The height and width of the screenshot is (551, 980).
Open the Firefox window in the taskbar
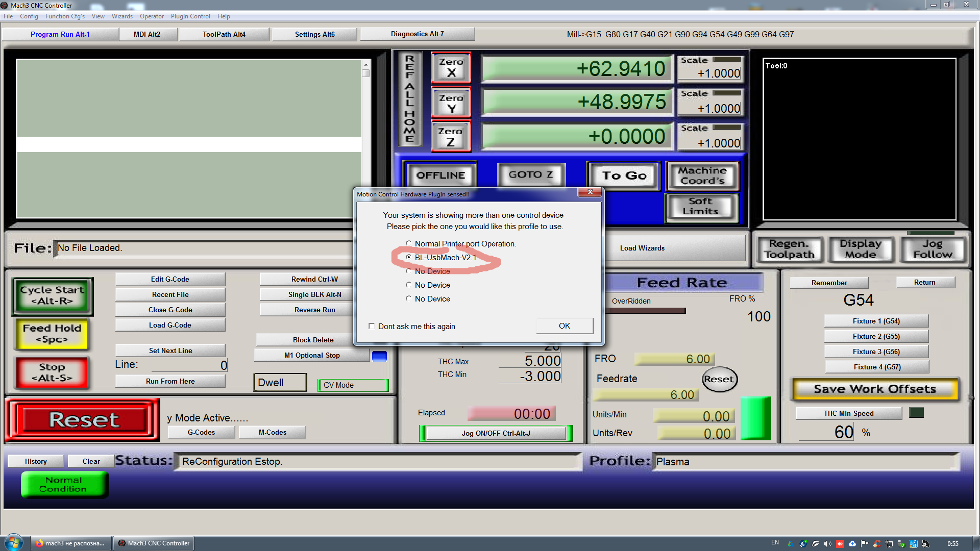70,543
